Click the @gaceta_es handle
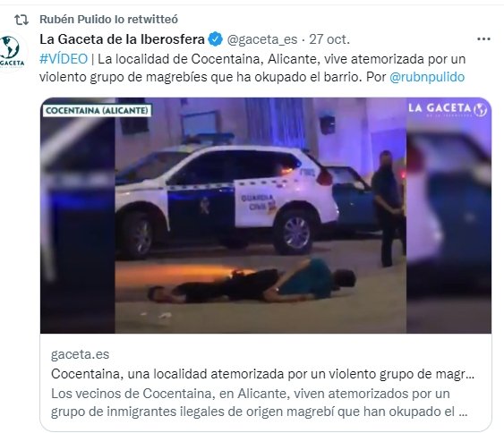Image resolution: width=504 pixels, height=433 pixels. pos(262,39)
